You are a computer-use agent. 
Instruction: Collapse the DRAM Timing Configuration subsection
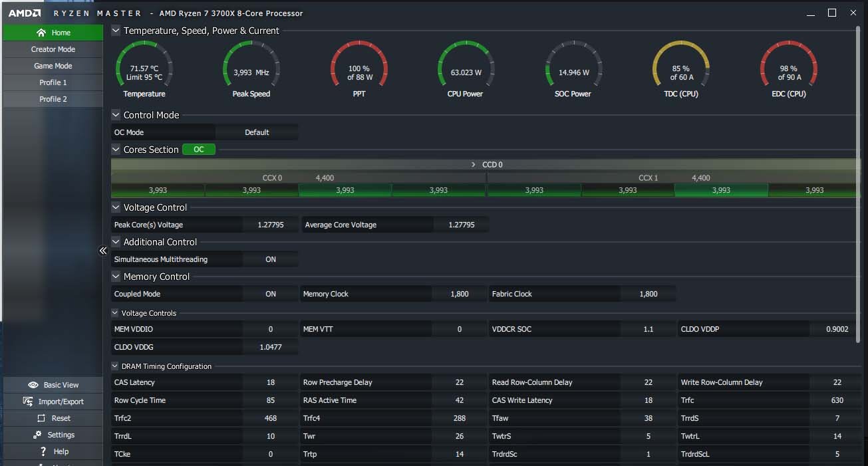115,366
